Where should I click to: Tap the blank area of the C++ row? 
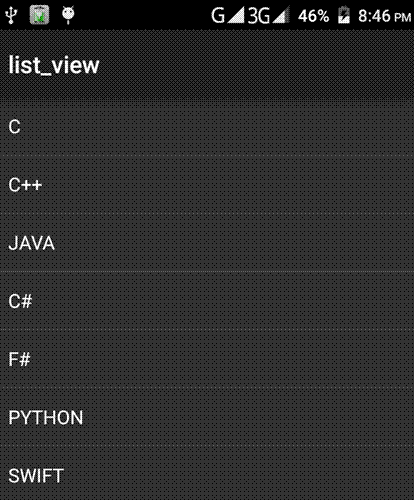pos(228,185)
